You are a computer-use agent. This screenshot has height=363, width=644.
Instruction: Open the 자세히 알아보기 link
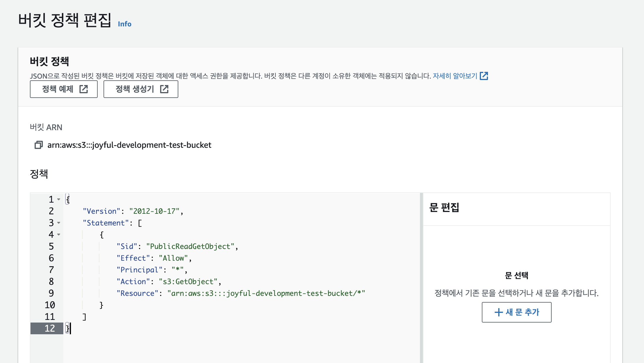[x=455, y=76]
